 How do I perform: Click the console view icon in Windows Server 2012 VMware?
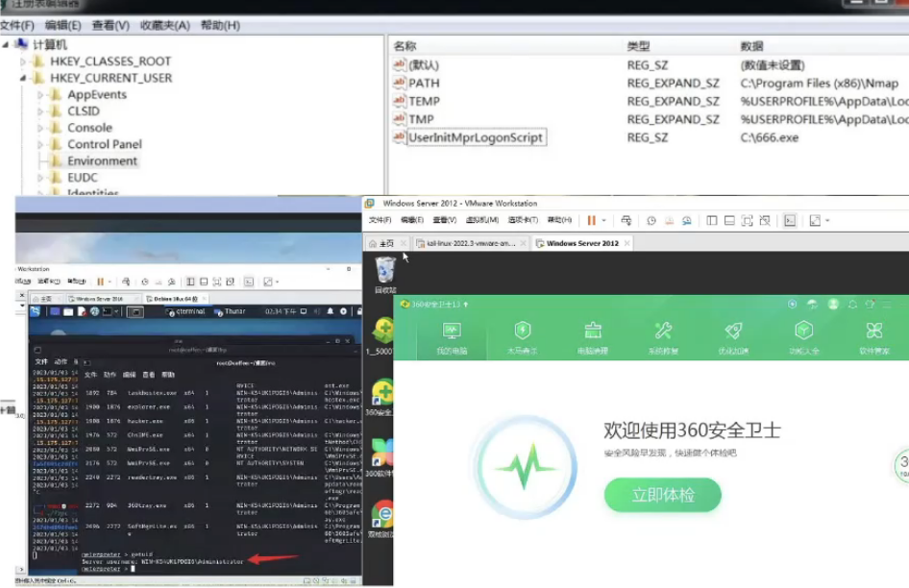790,220
